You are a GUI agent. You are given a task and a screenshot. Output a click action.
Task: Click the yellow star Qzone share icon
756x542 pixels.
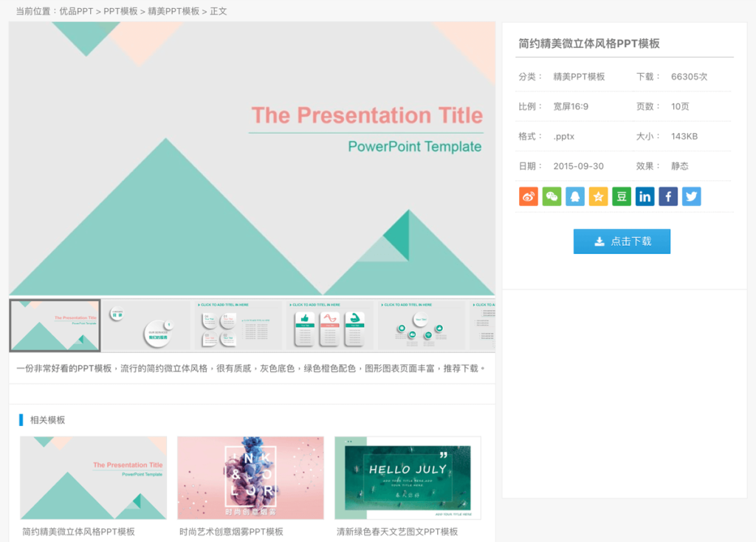coord(598,196)
